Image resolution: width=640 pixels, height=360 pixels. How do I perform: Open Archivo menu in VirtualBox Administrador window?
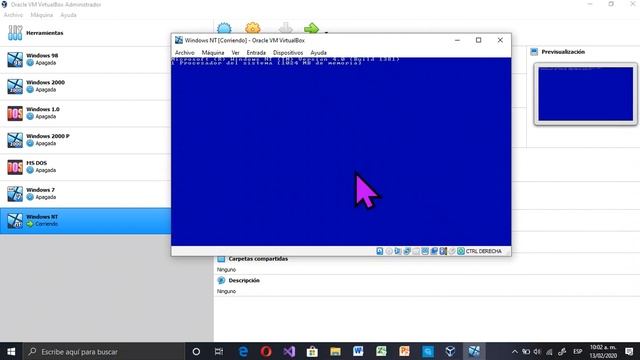point(13,15)
